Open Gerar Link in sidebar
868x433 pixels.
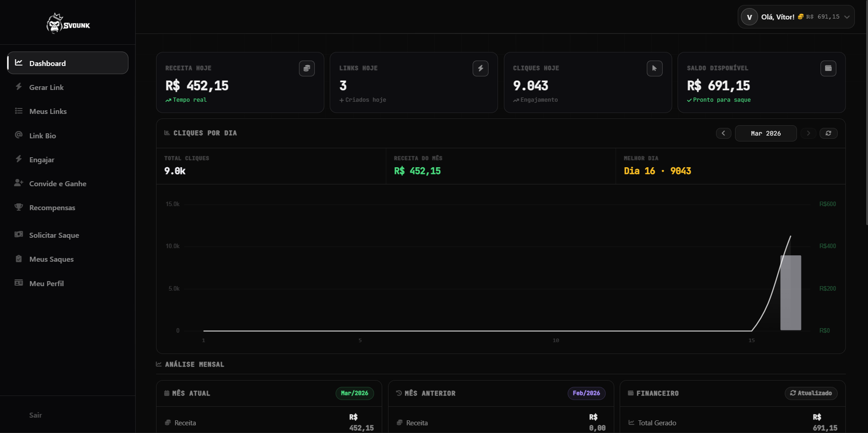(46, 87)
